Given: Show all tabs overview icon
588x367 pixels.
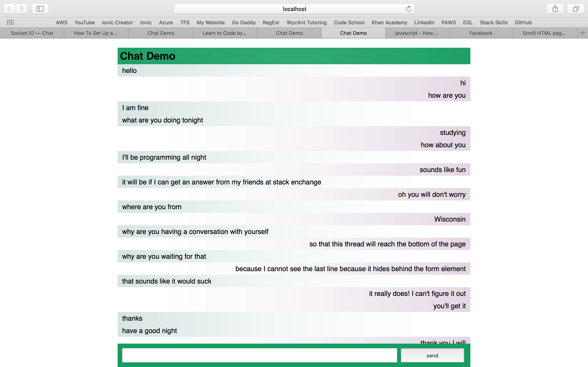Looking at the screenshot, I should click(576, 9).
